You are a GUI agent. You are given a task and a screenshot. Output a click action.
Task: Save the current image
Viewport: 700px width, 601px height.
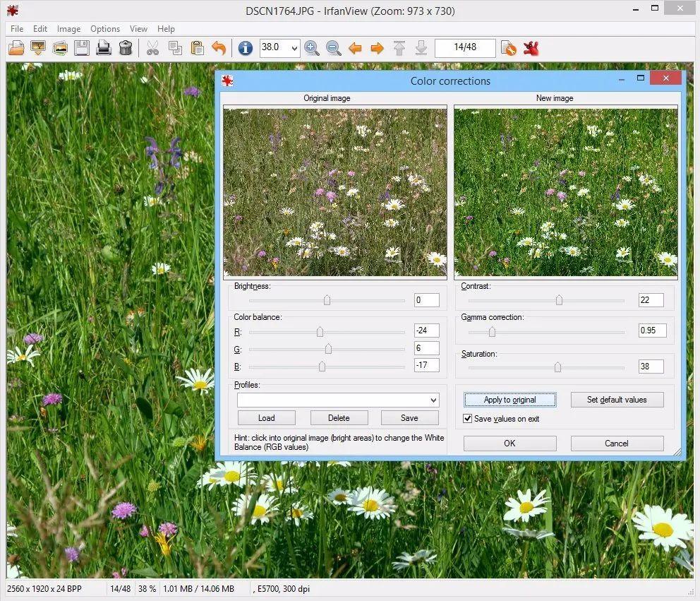click(x=82, y=48)
